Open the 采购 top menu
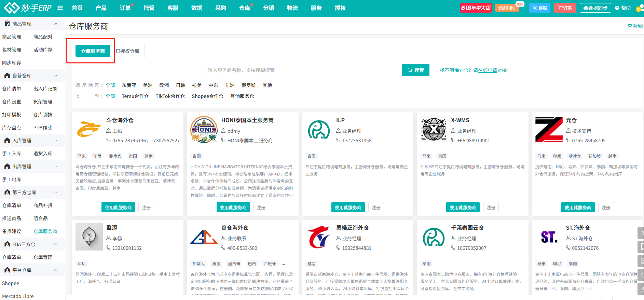644x300 pixels. point(221,8)
